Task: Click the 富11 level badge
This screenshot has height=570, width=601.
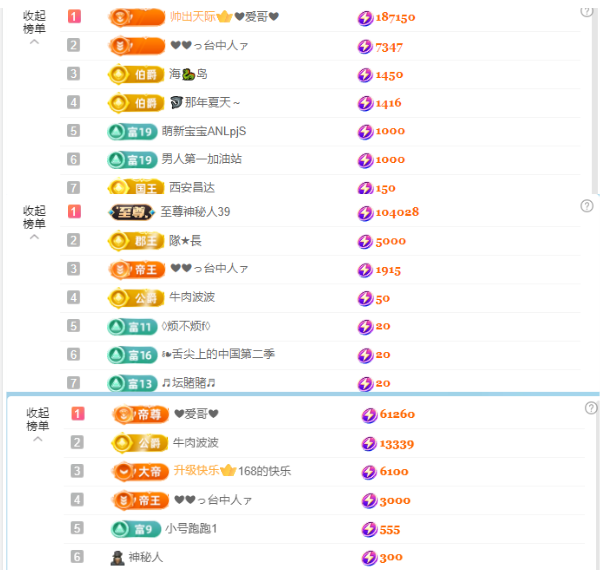Action: pyautogui.click(x=132, y=327)
